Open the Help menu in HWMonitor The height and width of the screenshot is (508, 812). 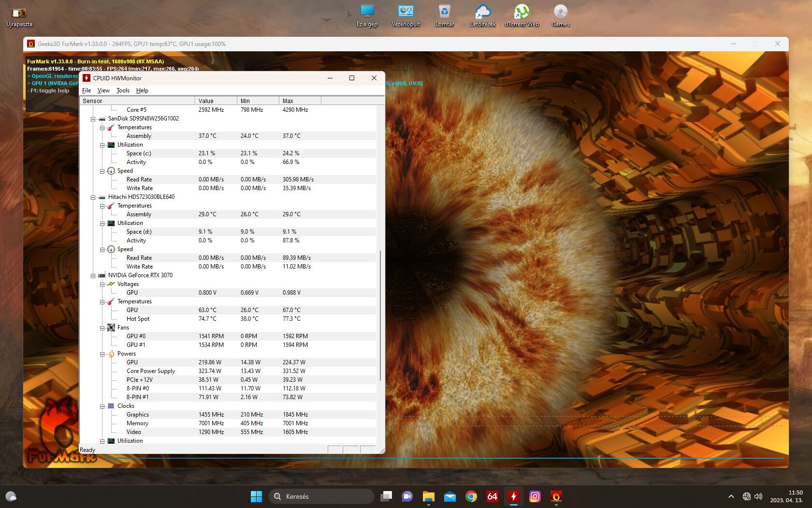point(142,90)
